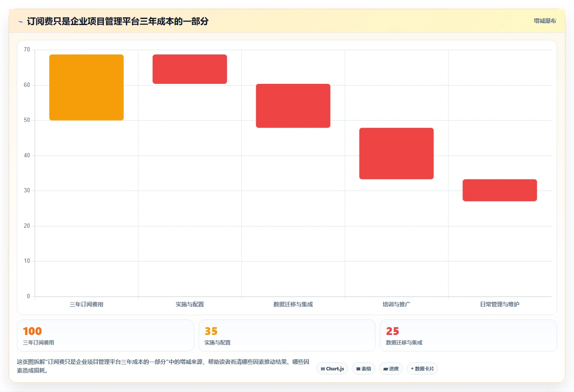Click the red 日常管理与维护 bar
The image size is (574, 392).
(500, 190)
